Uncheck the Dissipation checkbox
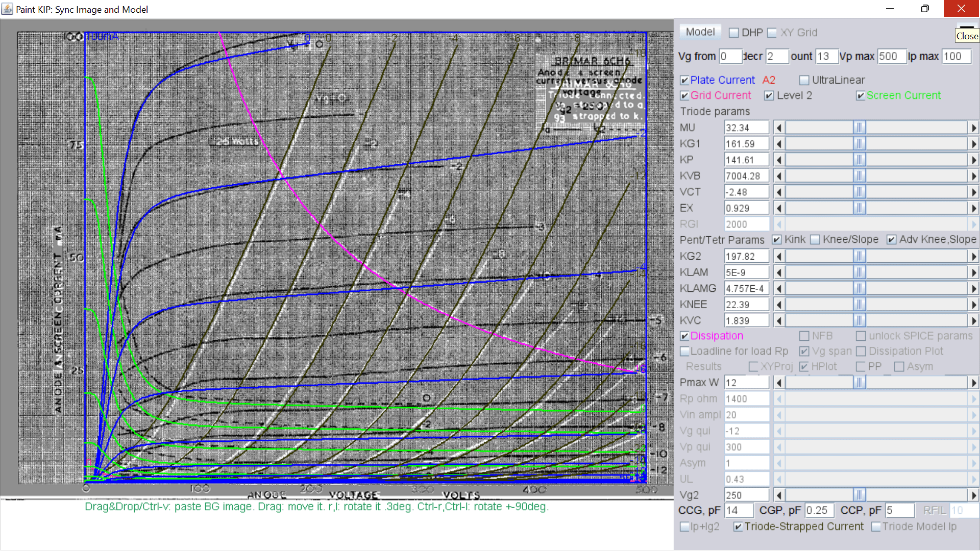Viewport: 980px width, 551px height. 685,336
